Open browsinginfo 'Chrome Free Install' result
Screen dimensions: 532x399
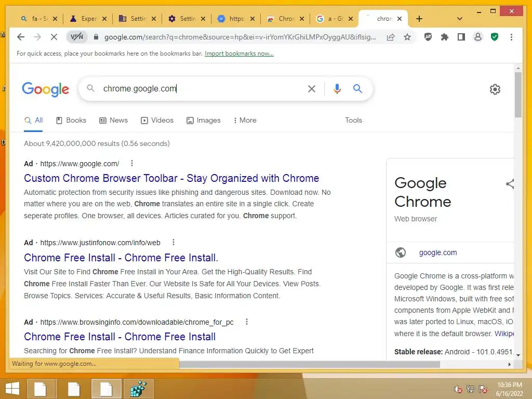(x=119, y=337)
